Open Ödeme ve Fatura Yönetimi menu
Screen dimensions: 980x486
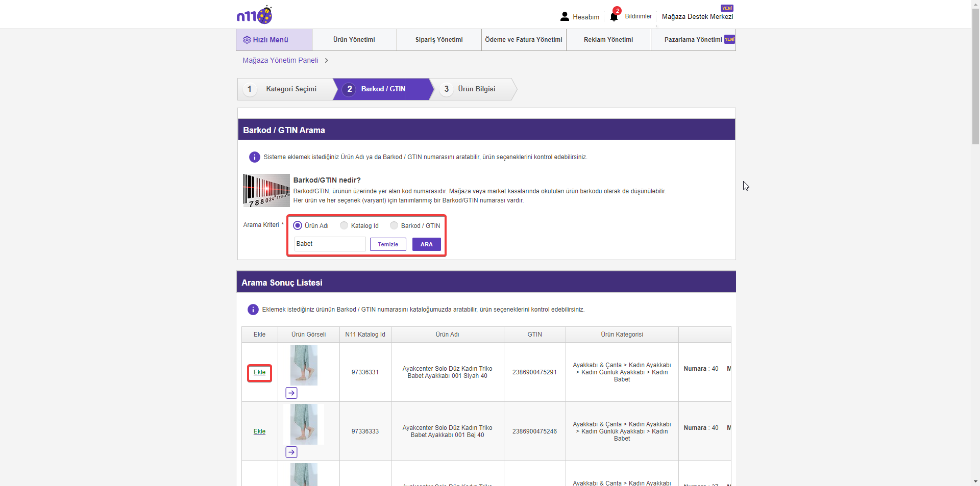click(524, 40)
